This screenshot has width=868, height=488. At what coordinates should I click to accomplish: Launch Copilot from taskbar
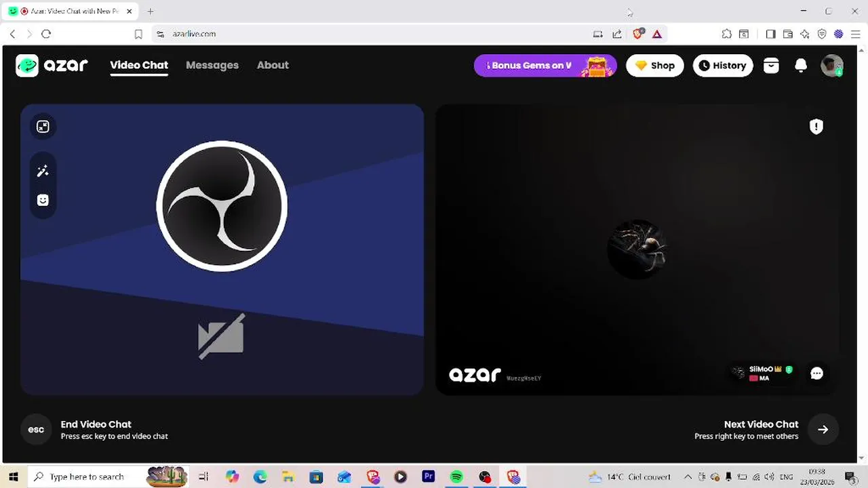click(x=233, y=477)
